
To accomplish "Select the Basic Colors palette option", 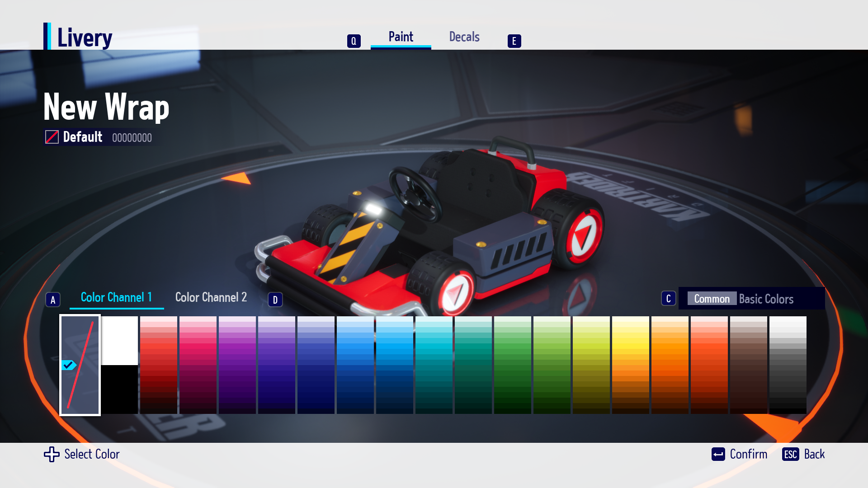I will (x=766, y=299).
